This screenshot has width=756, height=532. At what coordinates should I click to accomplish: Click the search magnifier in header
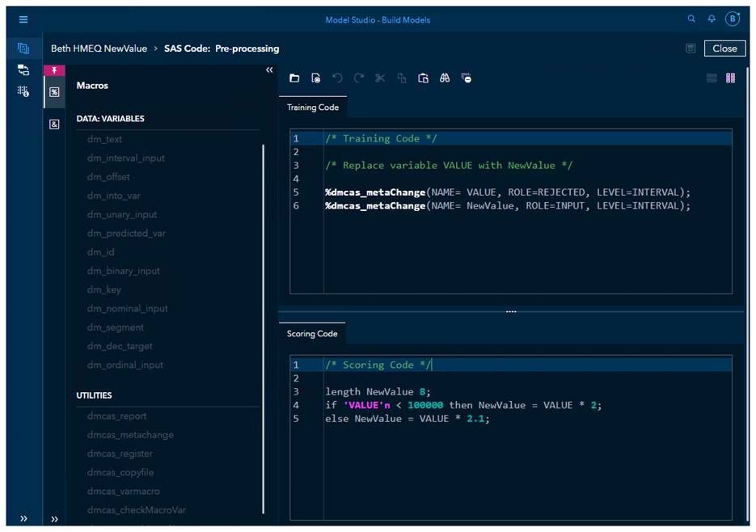click(x=691, y=19)
